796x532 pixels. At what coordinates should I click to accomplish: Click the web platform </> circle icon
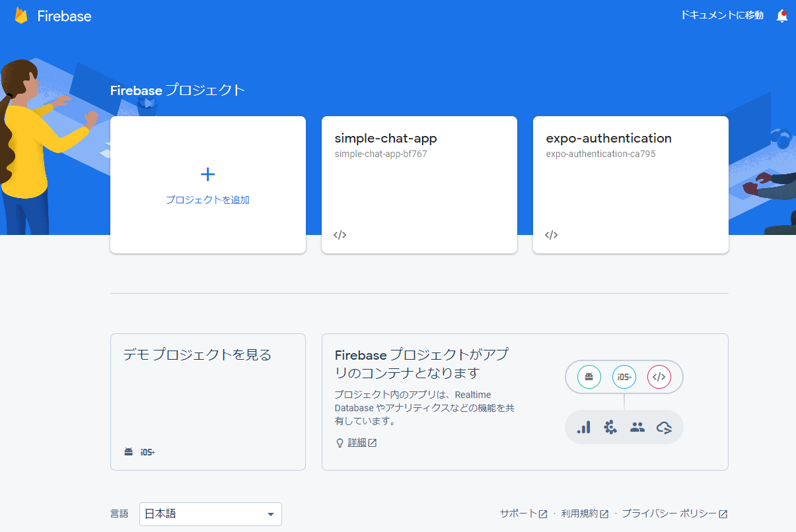point(660,377)
